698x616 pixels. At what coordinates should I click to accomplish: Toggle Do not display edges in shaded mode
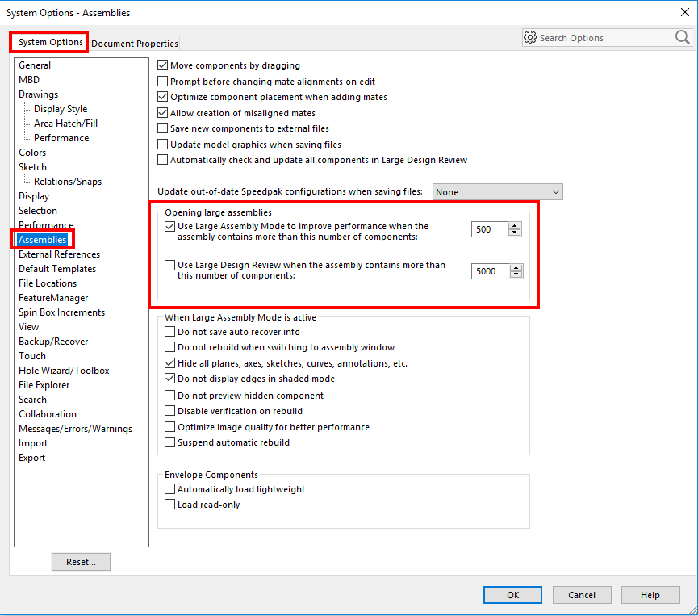click(169, 379)
